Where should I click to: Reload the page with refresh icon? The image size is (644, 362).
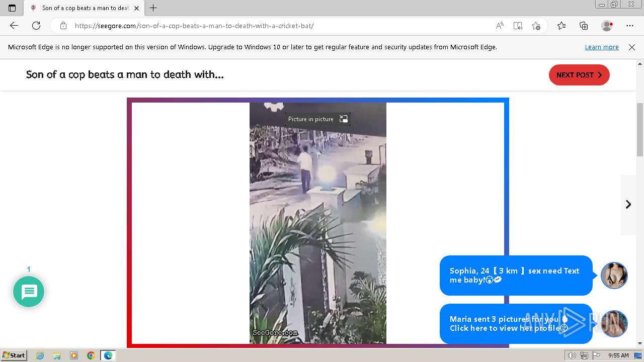coord(36,26)
